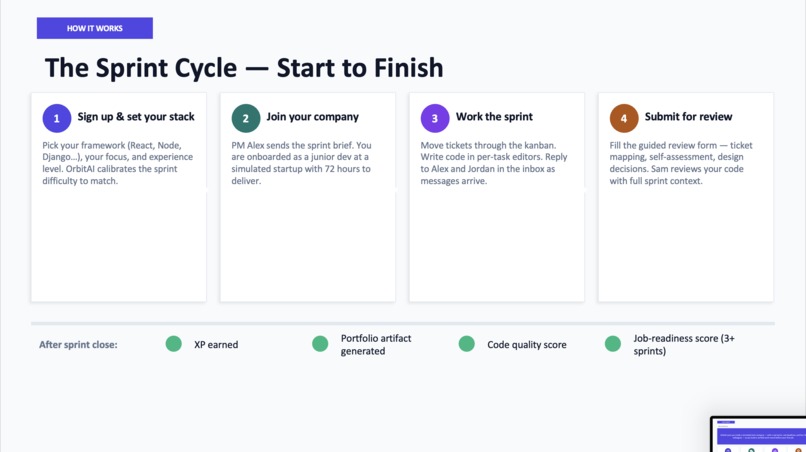Screen dimensions: 806x452
Task: Click the orange step 4 circle icon
Action: click(x=624, y=118)
